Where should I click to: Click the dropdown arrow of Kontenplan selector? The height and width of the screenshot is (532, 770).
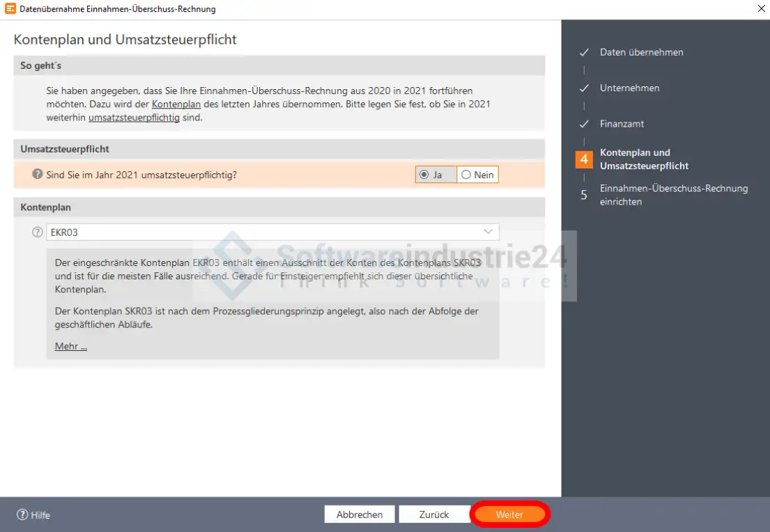[x=488, y=232]
